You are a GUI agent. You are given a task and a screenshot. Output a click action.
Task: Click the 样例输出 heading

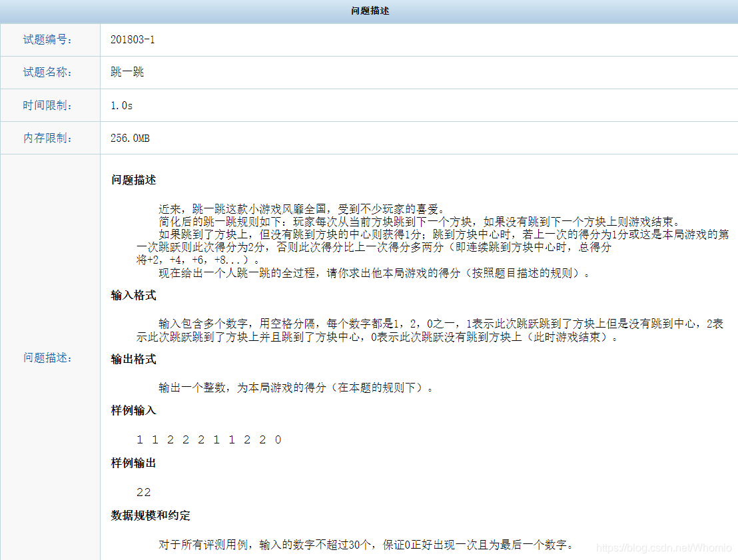(x=134, y=463)
